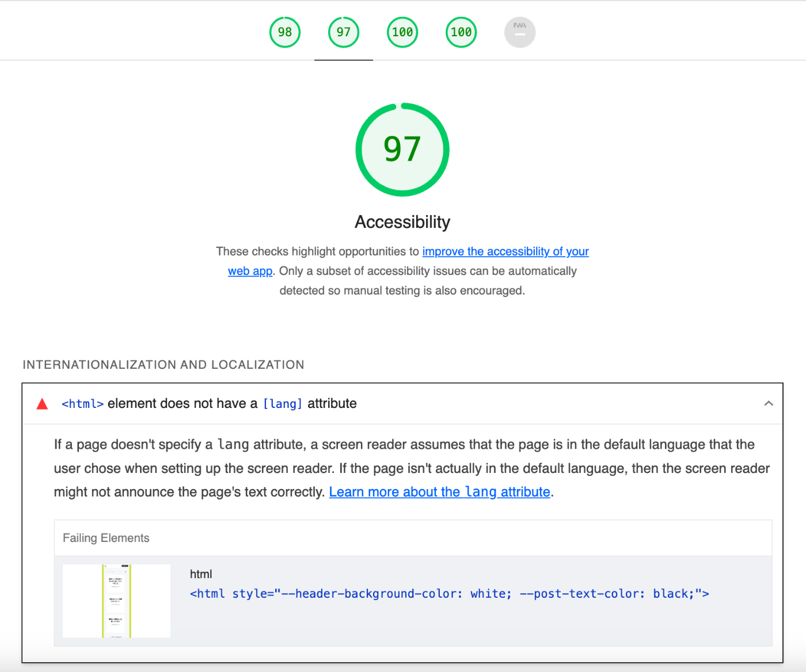
Task: Click the failing element page screenshot thumbnail
Action: click(x=116, y=601)
